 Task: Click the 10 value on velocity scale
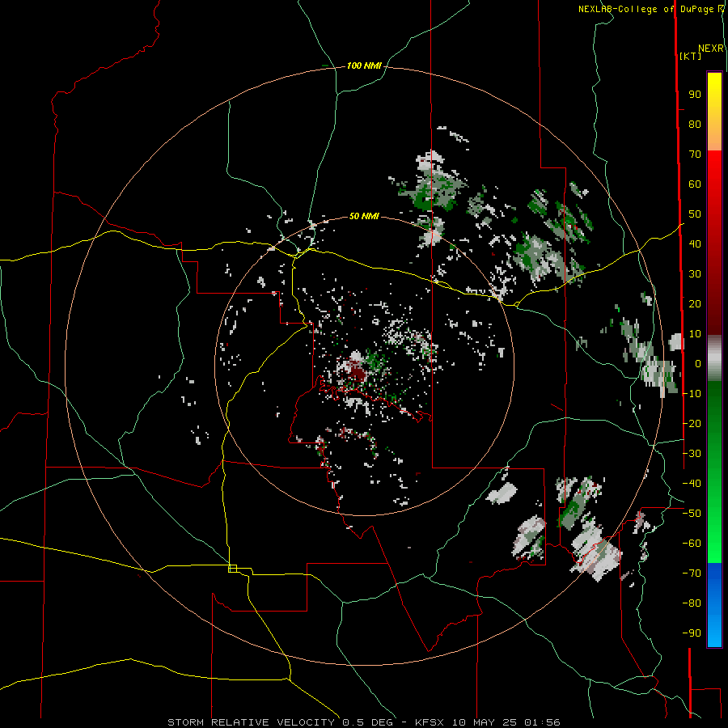pyautogui.click(x=695, y=334)
